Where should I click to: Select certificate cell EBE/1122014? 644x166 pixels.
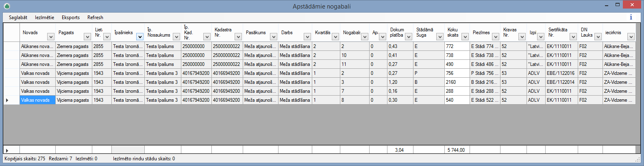pos(561,82)
